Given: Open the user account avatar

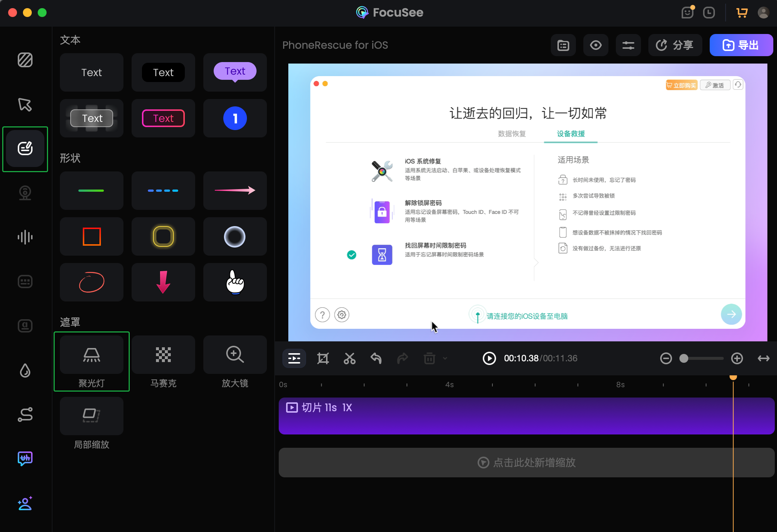Looking at the screenshot, I should click(x=764, y=13).
